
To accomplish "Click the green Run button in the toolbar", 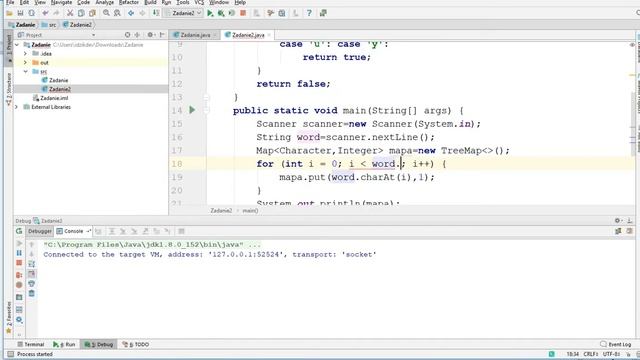I will click(210, 13).
